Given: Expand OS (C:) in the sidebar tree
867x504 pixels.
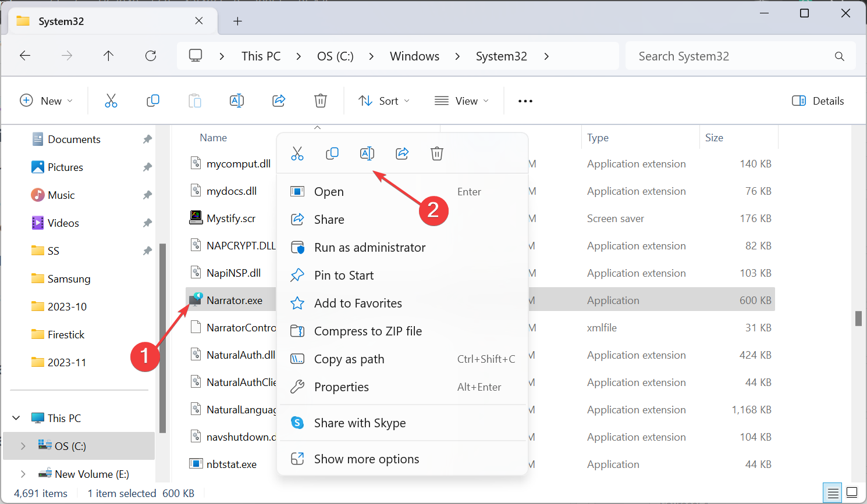Looking at the screenshot, I should click(x=23, y=446).
